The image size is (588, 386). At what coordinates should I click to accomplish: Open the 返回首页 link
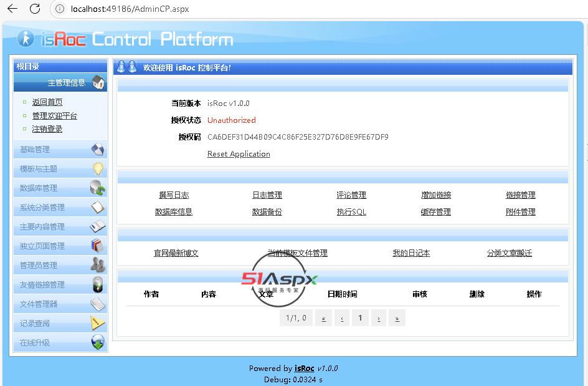tap(47, 102)
